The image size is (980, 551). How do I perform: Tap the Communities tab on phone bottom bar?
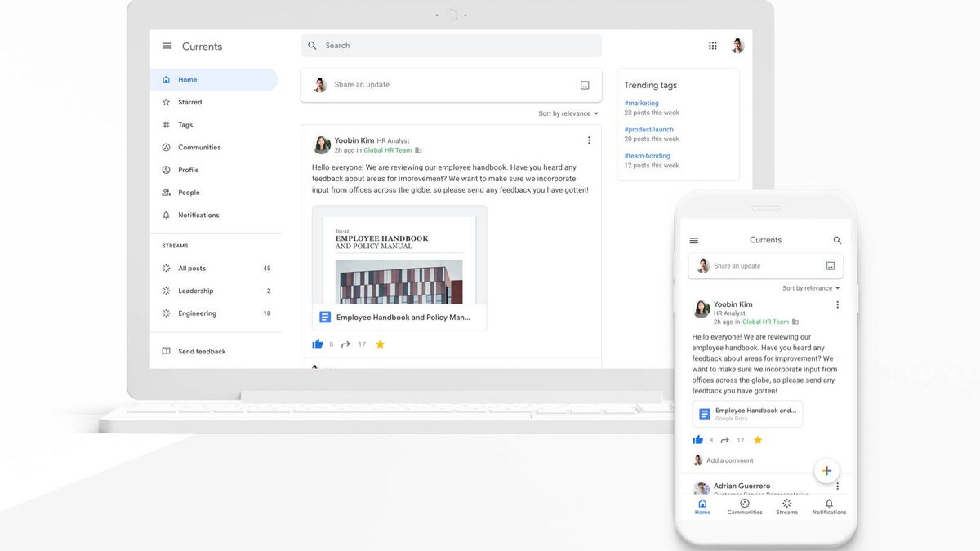point(745,507)
